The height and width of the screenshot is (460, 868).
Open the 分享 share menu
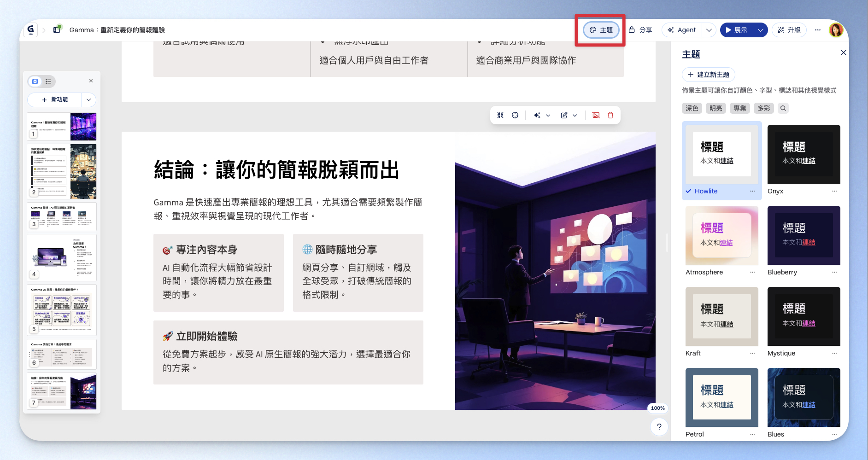tap(640, 30)
